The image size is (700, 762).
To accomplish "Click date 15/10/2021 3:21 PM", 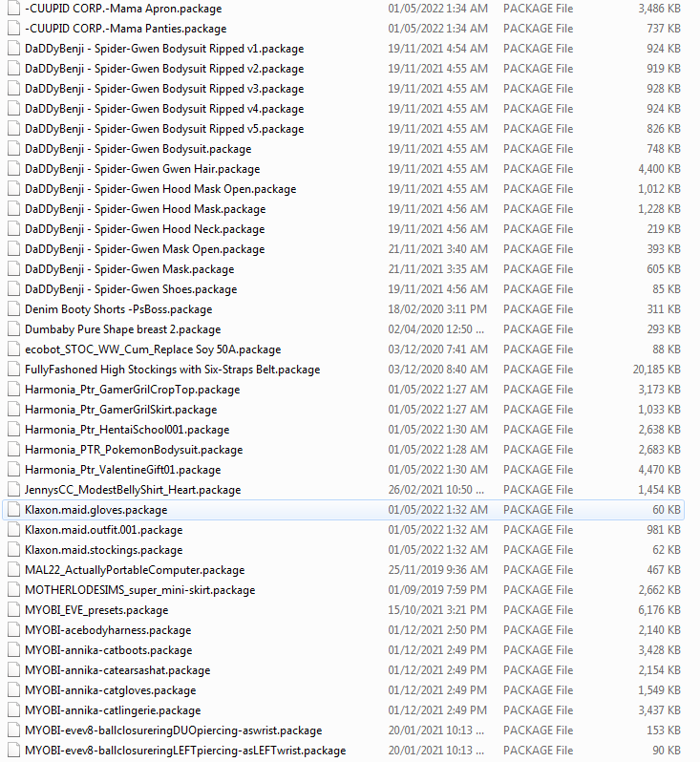I will click(437, 610).
